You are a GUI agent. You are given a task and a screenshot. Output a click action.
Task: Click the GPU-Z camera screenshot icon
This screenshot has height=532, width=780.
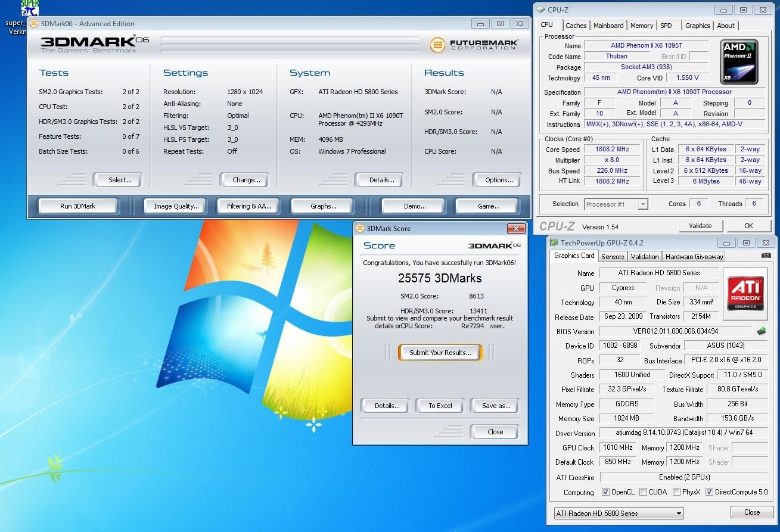[766, 256]
